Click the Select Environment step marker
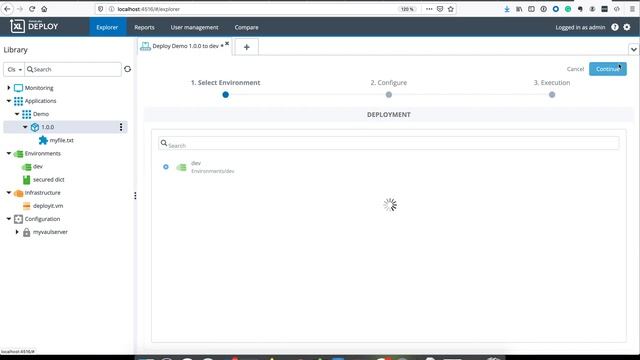Image resolution: width=640 pixels, height=360 pixels. 226,95
